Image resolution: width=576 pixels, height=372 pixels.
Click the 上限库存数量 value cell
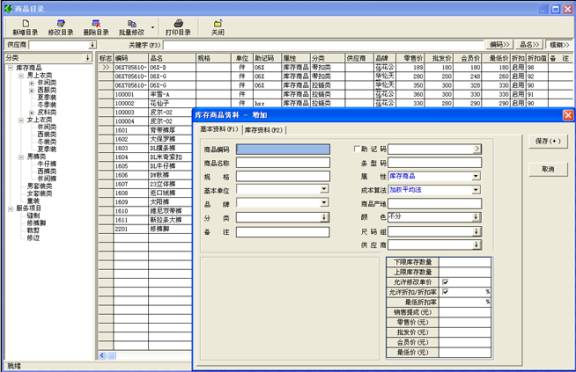tap(465, 272)
